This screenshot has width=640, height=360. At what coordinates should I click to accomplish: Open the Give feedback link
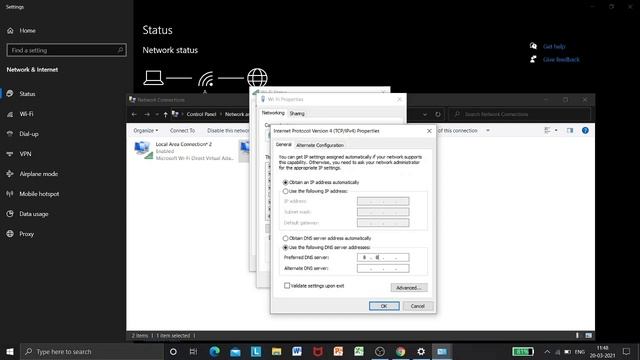tap(561, 60)
